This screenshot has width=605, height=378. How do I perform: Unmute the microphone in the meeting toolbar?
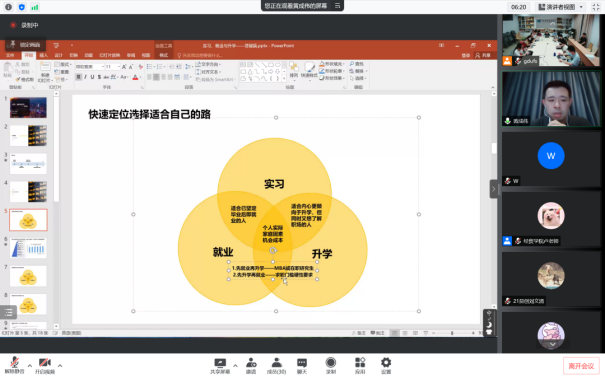(15, 365)
